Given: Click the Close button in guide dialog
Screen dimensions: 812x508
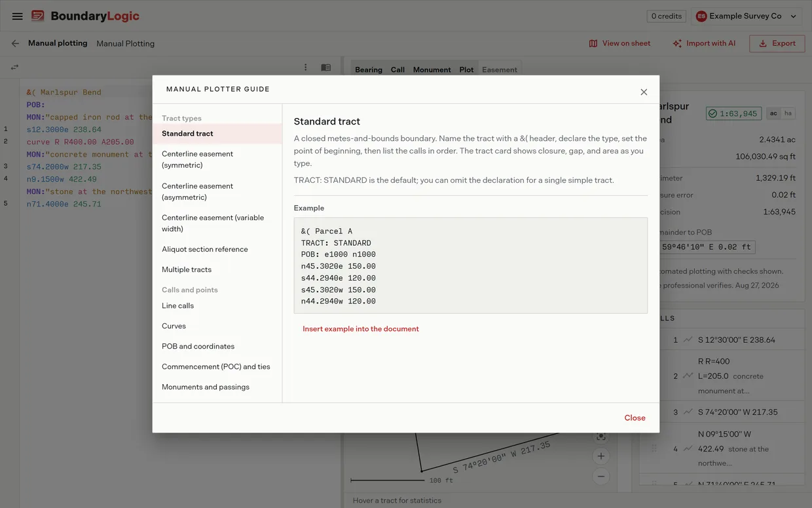Looking at the screenshot, I should (x=635, y=418).
